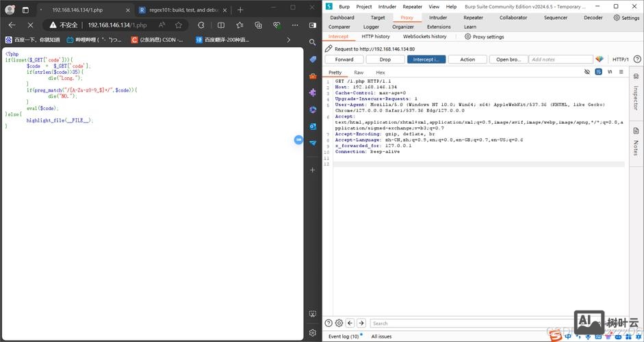Open Edge favorites list icon
The width and height of the screenshot is (644, 342).
240,25
